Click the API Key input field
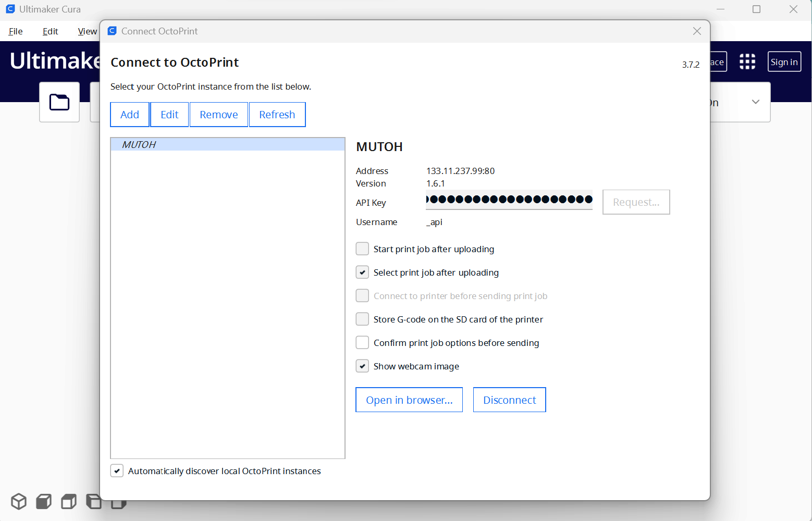Screen dimensions: 812x521 [x=509, y=200]
